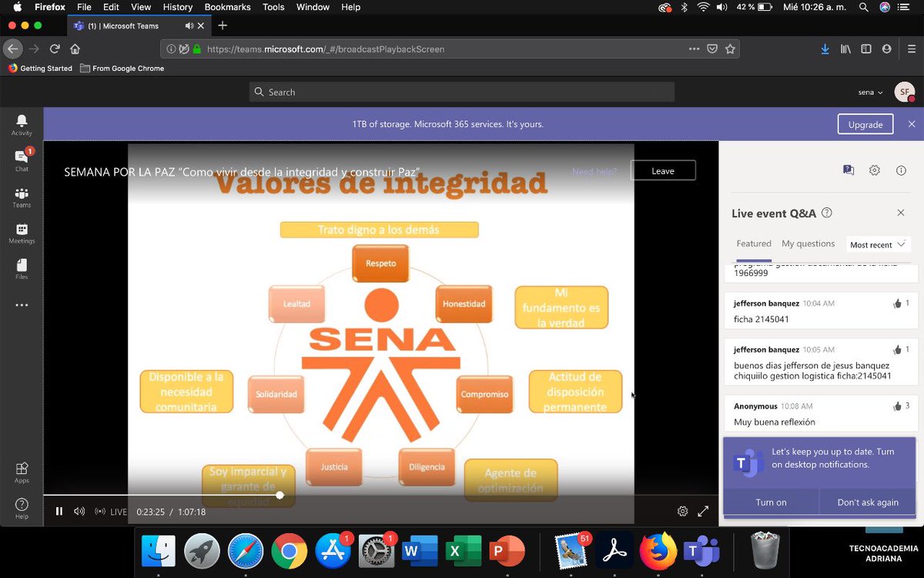Open live event settings gear icon
This screenshot has height=578, width=924.
coord(875,170)
